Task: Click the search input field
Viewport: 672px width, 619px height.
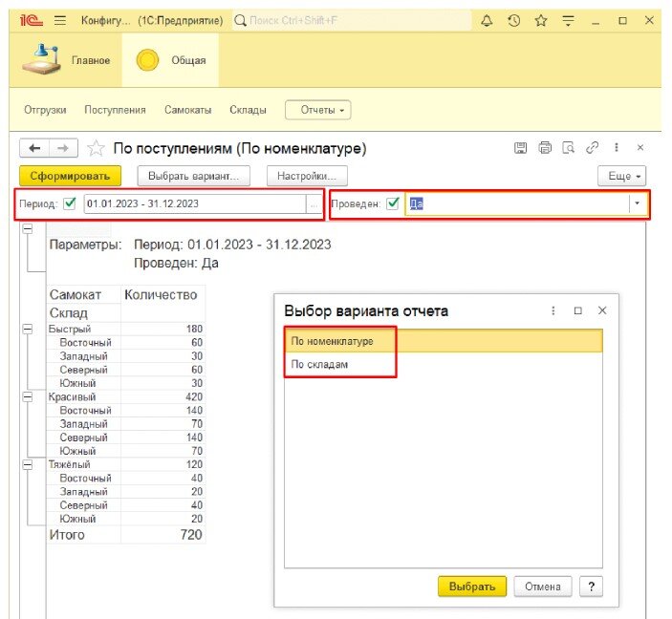Action: point(352,20)
